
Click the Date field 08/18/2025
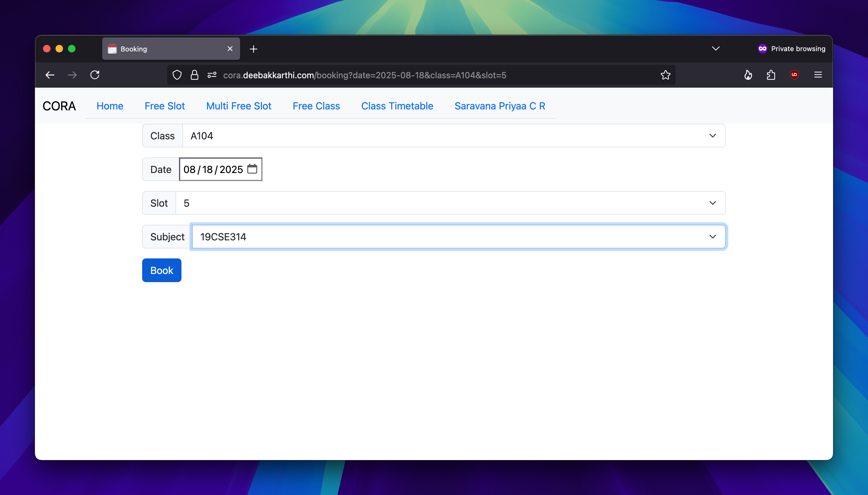tap(221, 169)
